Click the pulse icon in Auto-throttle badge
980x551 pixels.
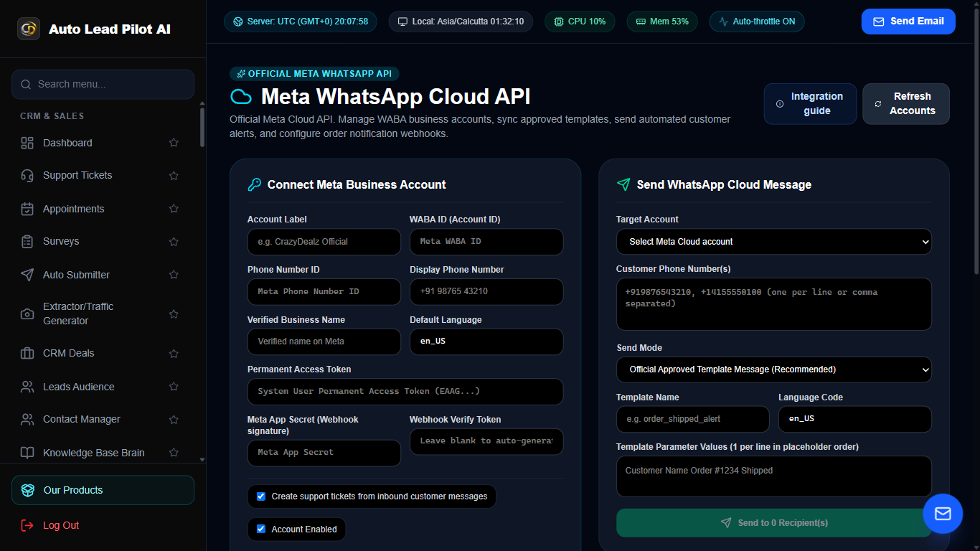(x=723, y=22)
